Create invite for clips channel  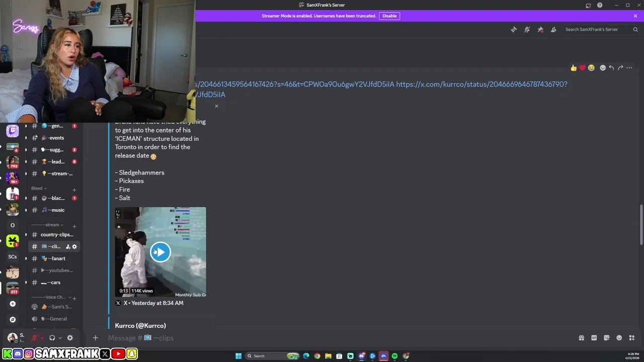68,247
